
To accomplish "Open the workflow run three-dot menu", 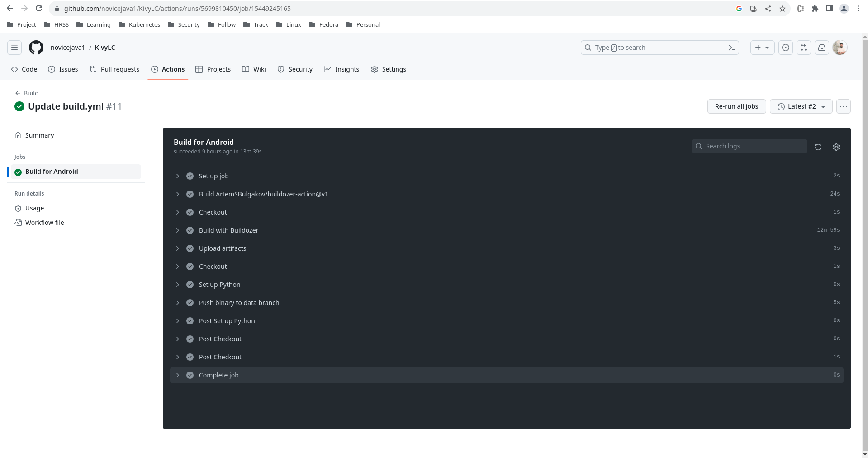I will pyautogui.click(x=843, y=106).
